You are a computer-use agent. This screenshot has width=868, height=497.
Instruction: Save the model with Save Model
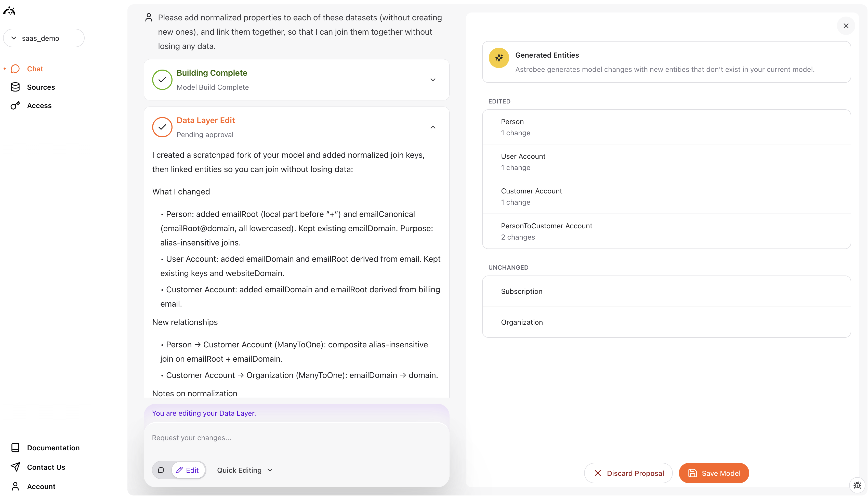pyautogui.click(x=714, y=473)
